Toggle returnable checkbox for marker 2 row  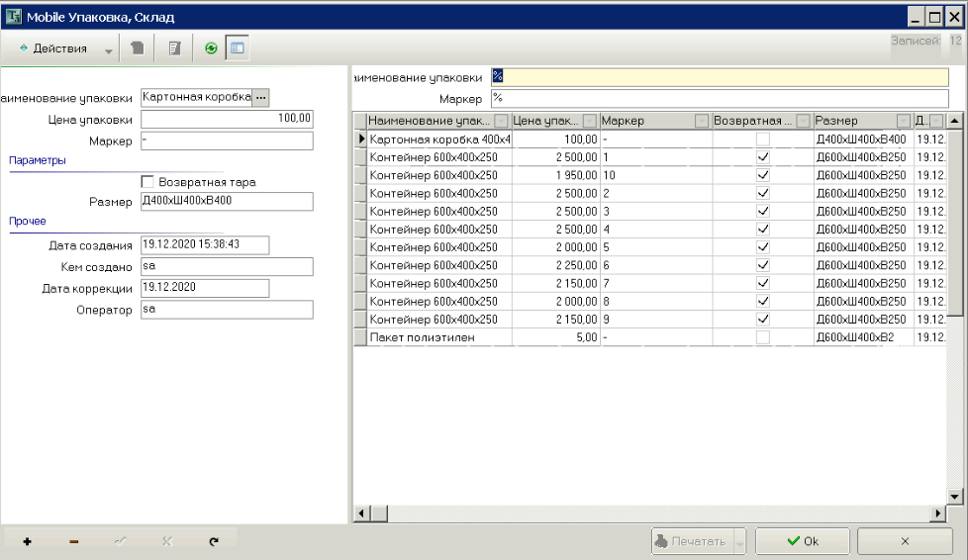pyautogui.click(x=763, y=193)
